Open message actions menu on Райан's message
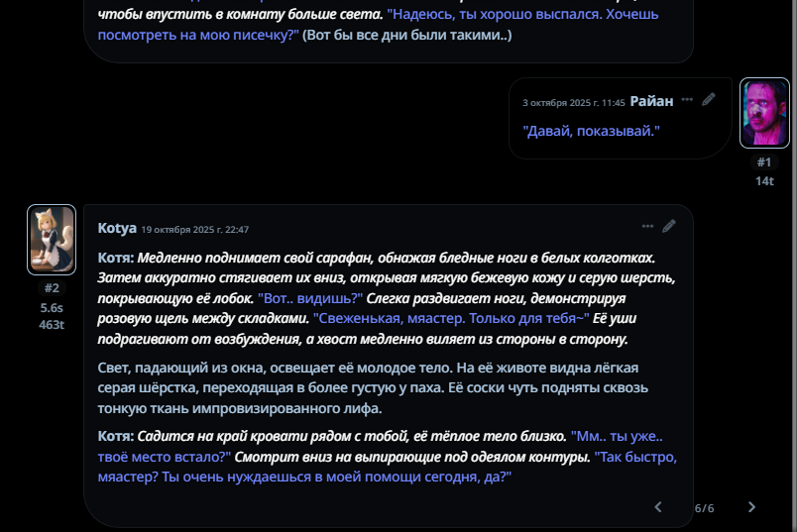 pyautogui.click(x=687, y=100)
